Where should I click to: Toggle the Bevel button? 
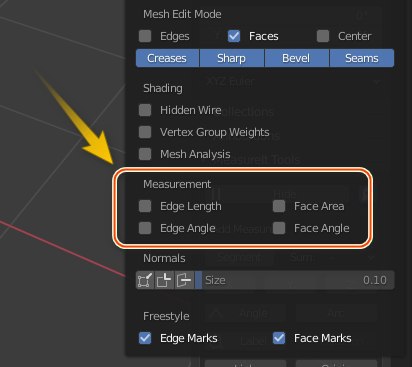coord(297,58)
